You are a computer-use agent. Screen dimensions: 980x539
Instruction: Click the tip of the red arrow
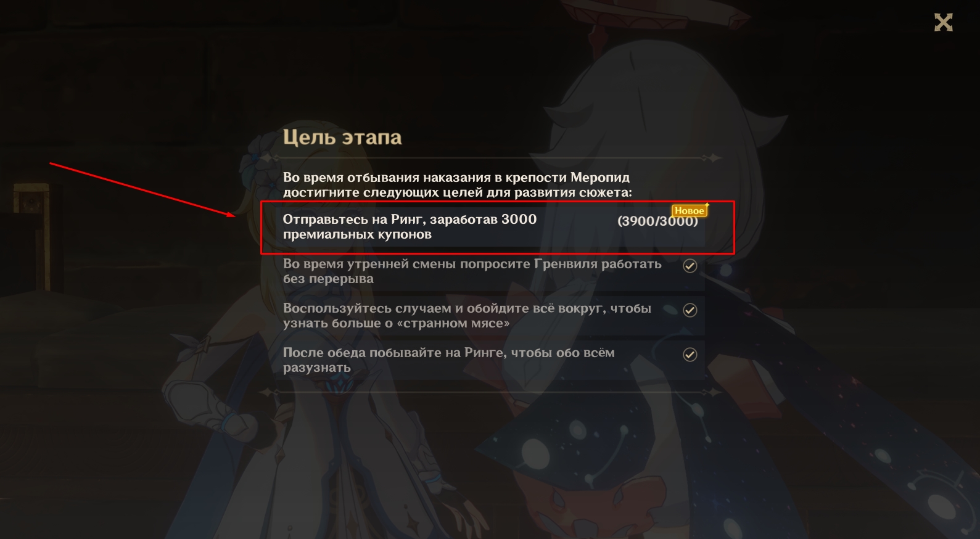[234, 216]
